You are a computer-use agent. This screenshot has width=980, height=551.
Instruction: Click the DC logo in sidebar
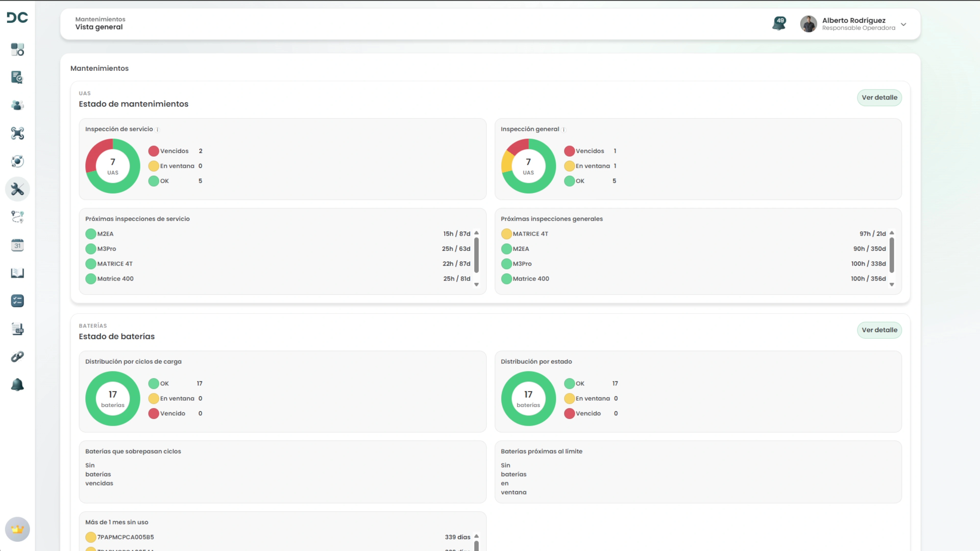click(x=17, y=18)
